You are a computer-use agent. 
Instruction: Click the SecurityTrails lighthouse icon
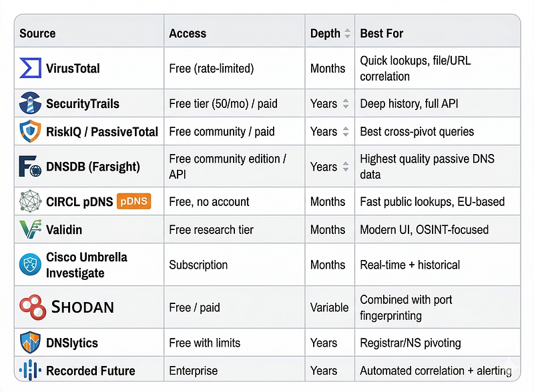[30, 103]
